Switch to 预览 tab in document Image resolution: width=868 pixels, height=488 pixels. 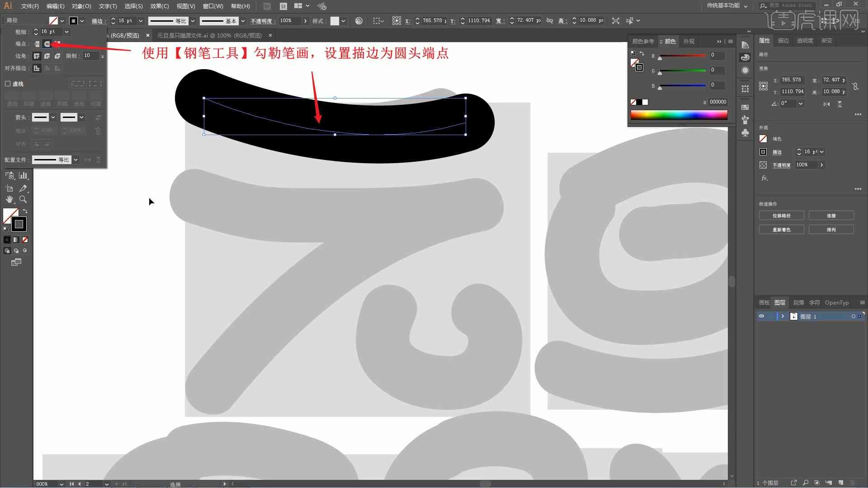(209, 35)
